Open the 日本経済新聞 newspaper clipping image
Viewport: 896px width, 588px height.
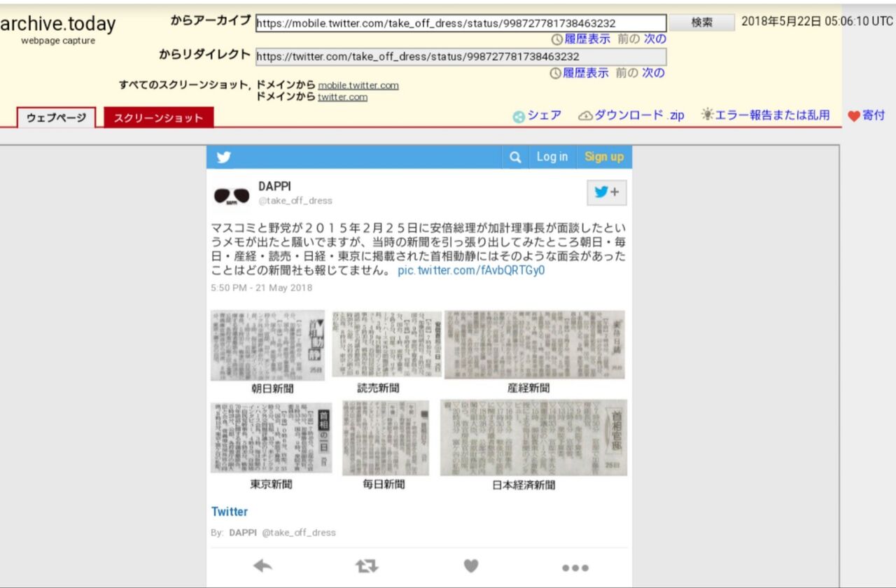tap(533, 438)
